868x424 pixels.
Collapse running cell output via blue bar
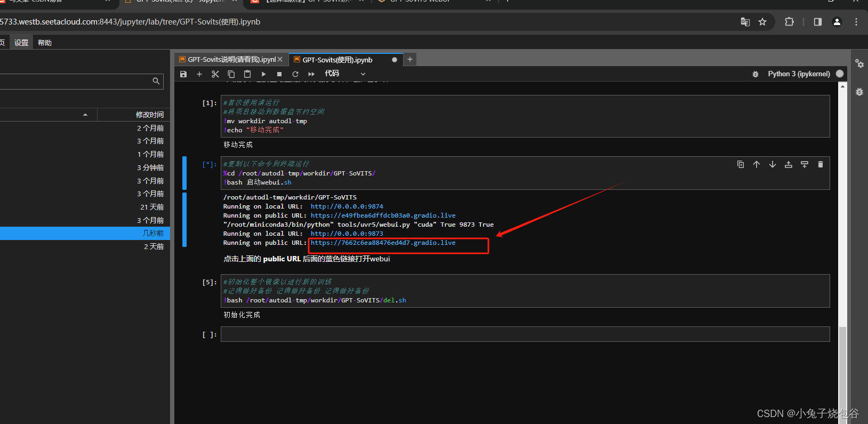click(x=184, y=220)
